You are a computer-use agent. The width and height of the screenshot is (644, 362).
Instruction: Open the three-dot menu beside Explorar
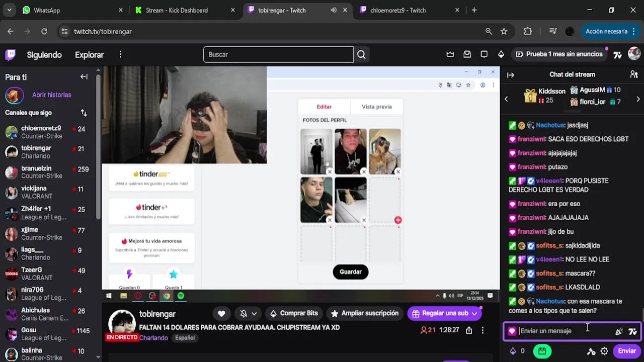[121, 55]
